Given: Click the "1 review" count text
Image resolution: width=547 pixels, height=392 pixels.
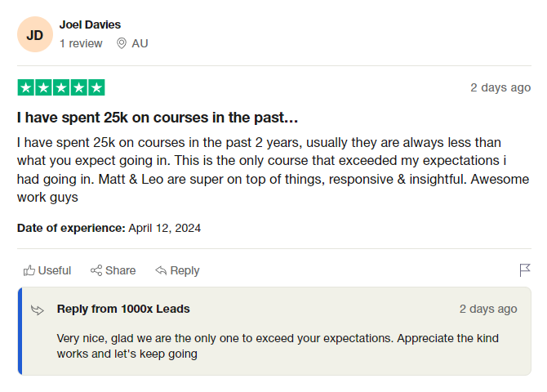Looking at the screenshot, I should pos(81,43).
